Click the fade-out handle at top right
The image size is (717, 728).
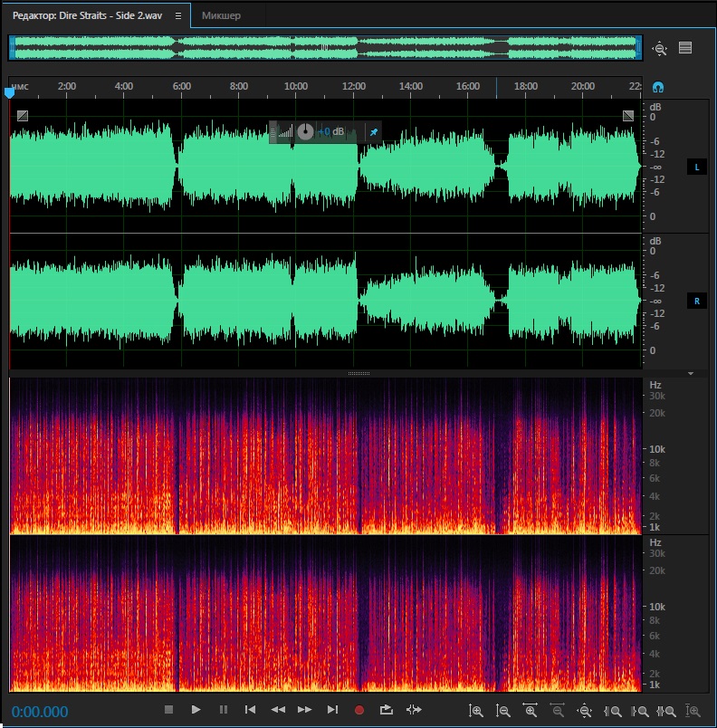(628, 115)
